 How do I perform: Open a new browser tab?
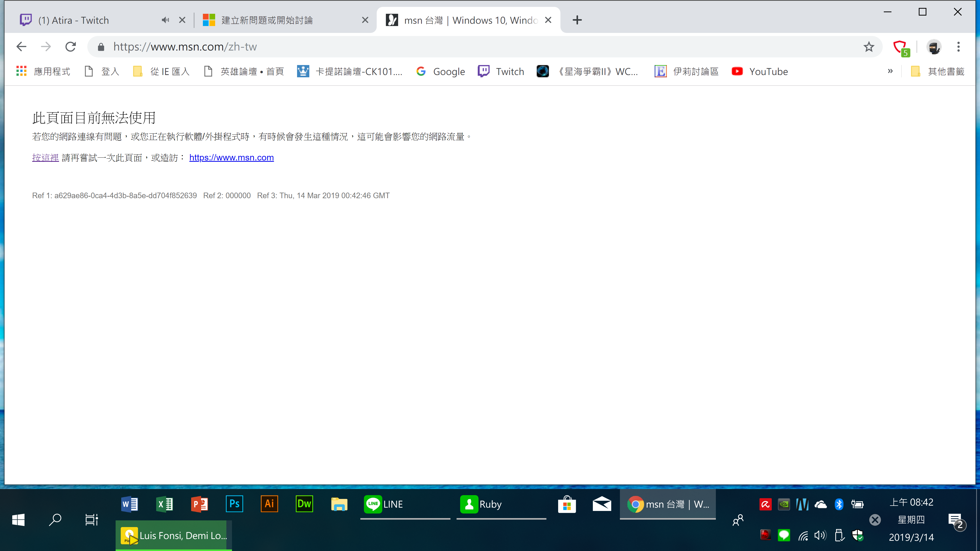pos(577,20)
